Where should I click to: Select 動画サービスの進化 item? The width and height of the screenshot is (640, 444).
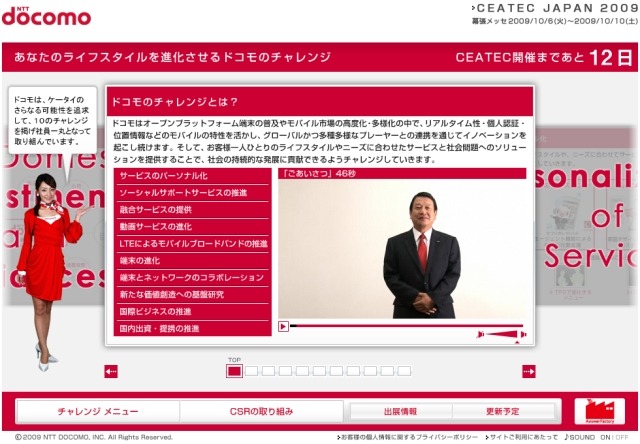193,227
